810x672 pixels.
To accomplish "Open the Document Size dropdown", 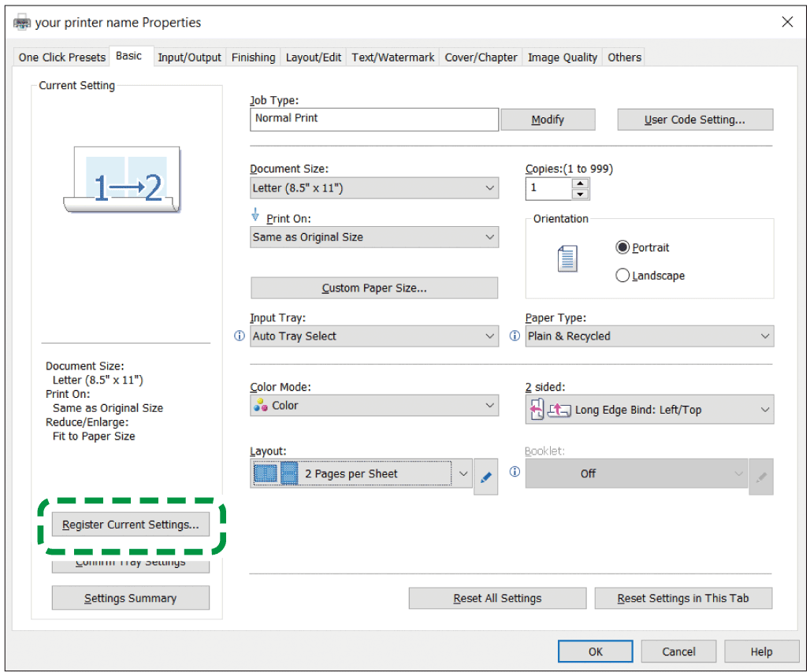I will coord(374,188).
